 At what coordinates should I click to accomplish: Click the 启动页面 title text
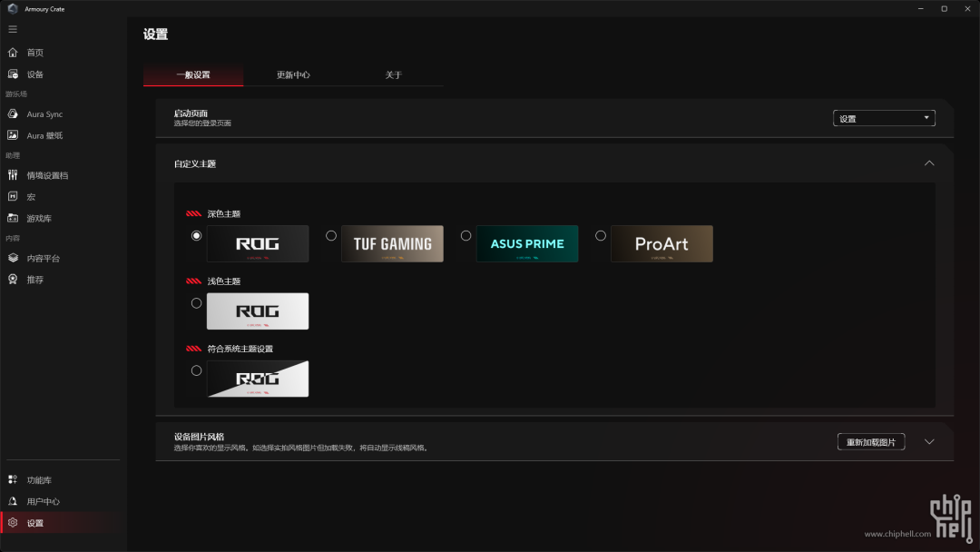tap(191, 113)
